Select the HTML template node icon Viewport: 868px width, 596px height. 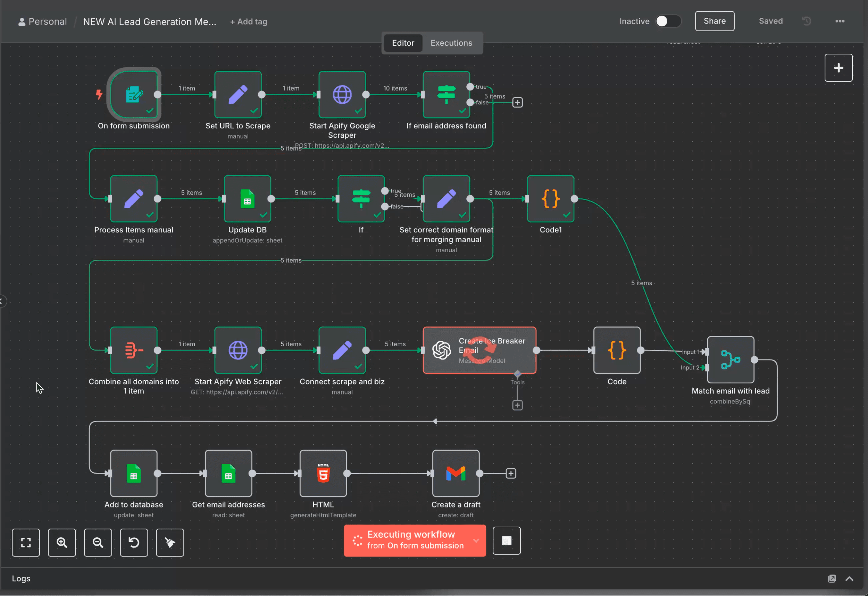pos(323,473)
